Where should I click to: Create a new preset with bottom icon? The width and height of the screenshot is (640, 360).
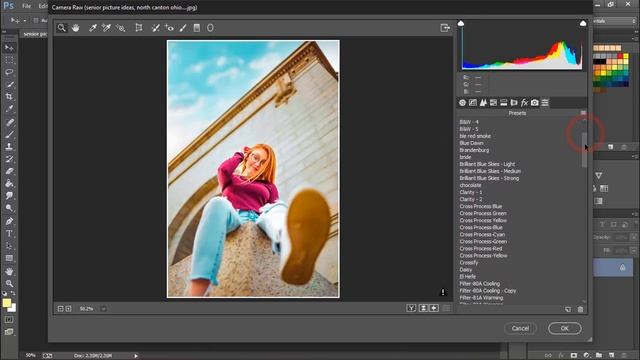pyautogui.click(x=568, y=309)
